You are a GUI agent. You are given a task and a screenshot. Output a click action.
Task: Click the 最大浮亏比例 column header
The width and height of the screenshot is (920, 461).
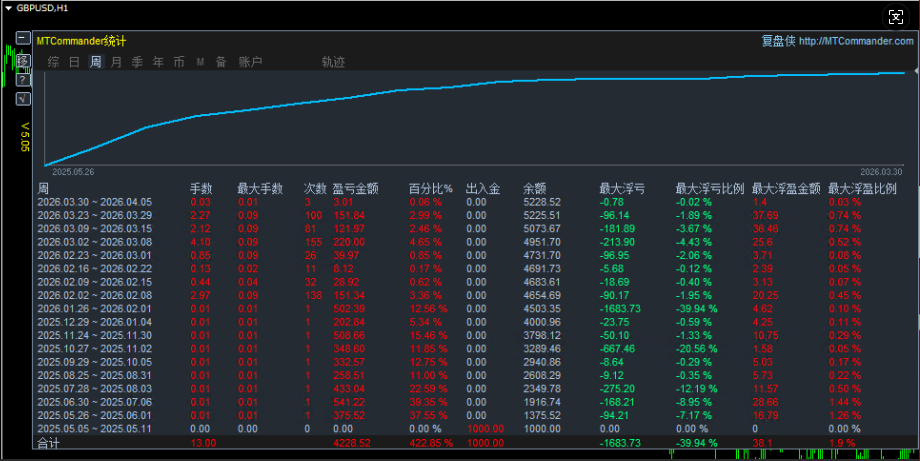709,188
